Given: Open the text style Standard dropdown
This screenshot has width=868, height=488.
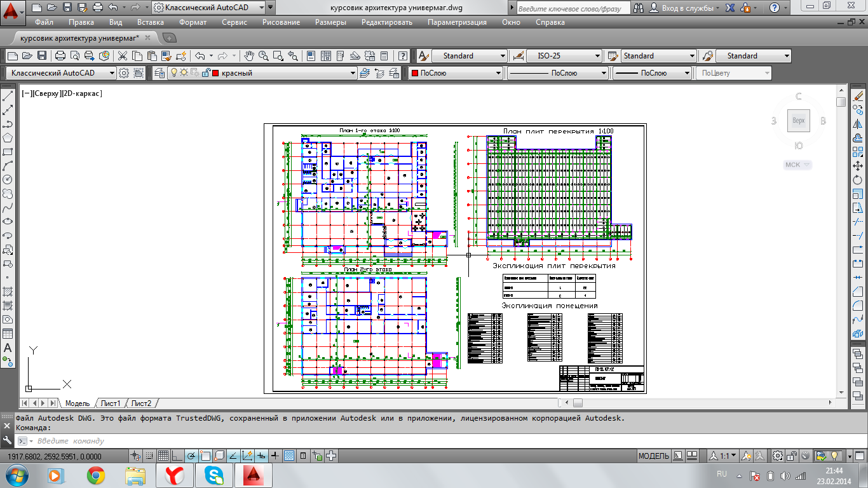Looking at the screenshot, I should click(x=470, y=55).
